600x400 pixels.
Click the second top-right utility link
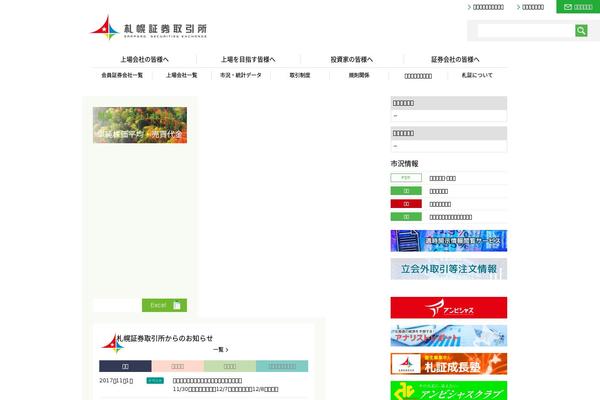point(530,7)
